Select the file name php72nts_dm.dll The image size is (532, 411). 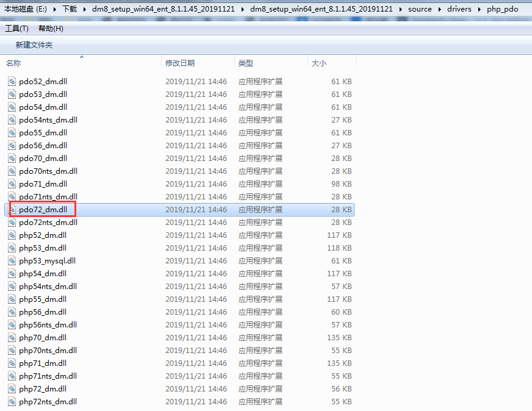[x=48, y=401]
